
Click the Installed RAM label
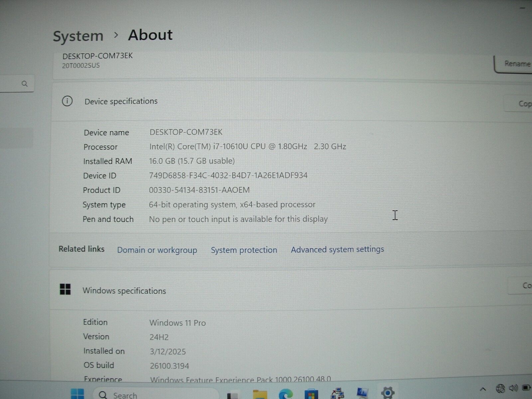107,161
